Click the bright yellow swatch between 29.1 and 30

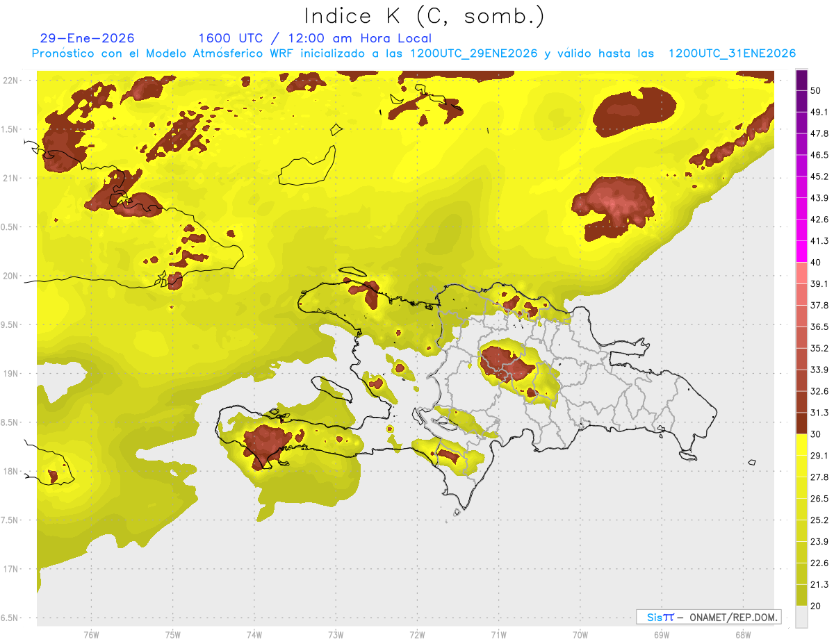point(801,445)
